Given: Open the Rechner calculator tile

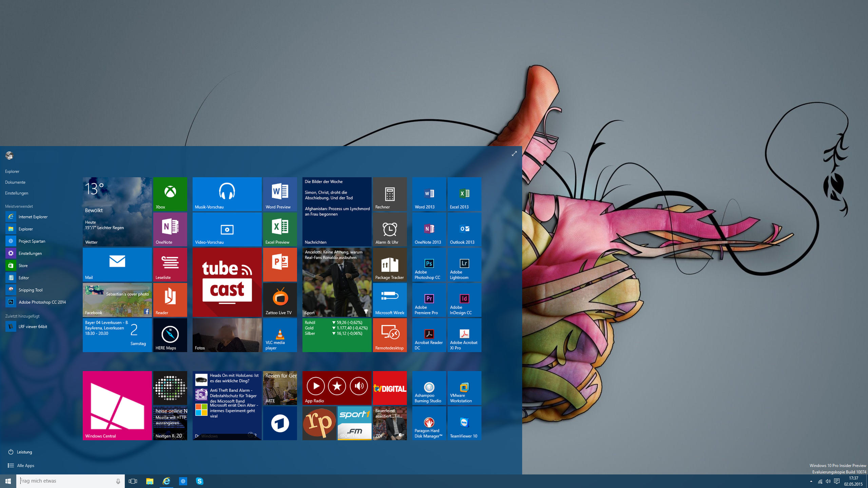Looking at the screenshot, I should [x=389, y=194].
